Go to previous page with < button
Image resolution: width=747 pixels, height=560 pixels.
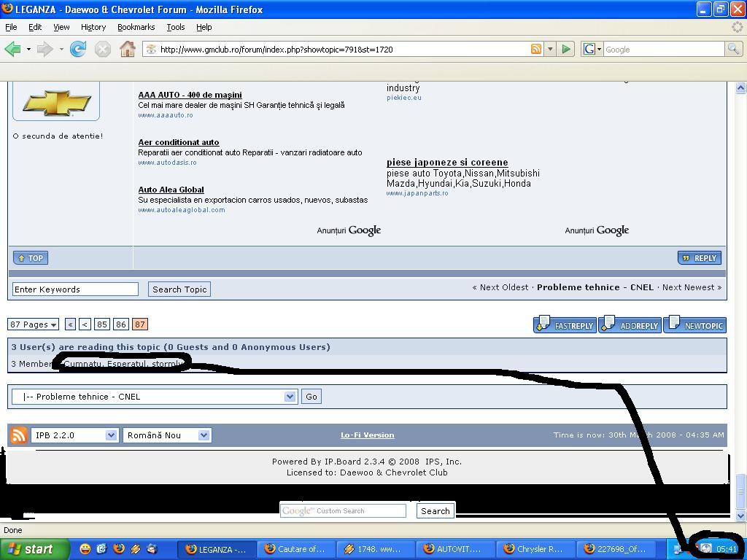pos(85,324)
